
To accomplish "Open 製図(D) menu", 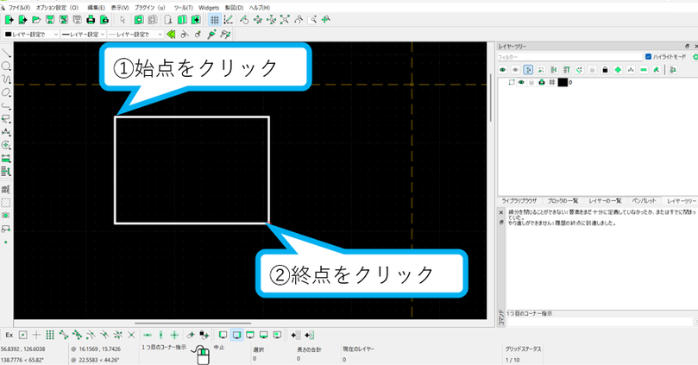I will [234, 8].
